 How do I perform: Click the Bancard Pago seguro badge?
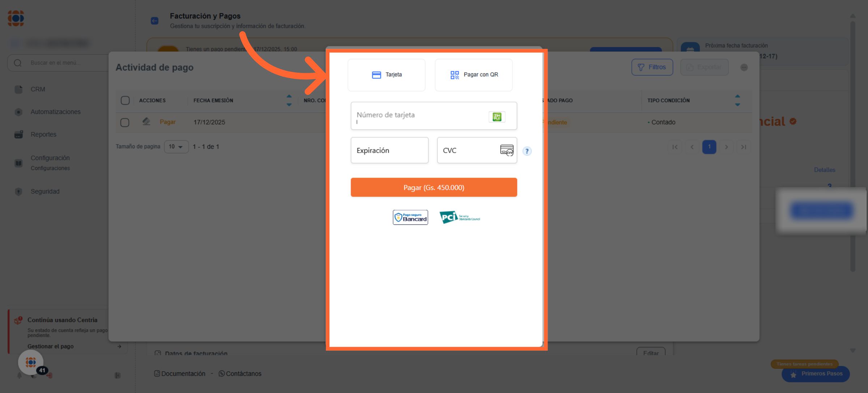point(410,217)
